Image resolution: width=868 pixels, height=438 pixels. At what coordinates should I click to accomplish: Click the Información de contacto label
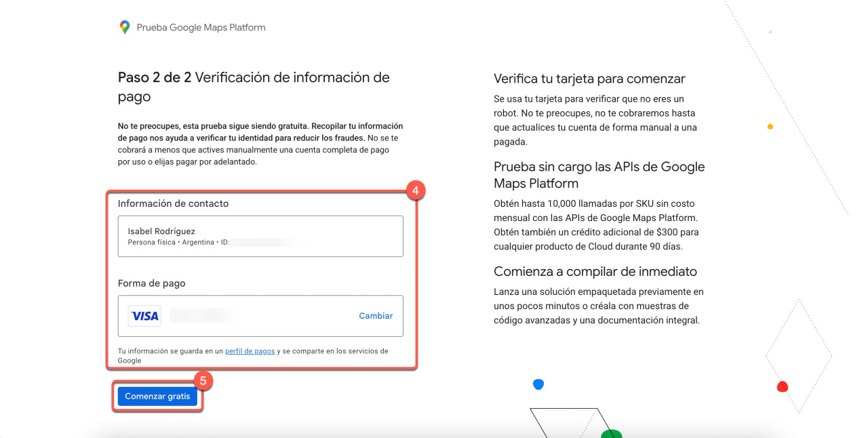(x=174, y=203)
